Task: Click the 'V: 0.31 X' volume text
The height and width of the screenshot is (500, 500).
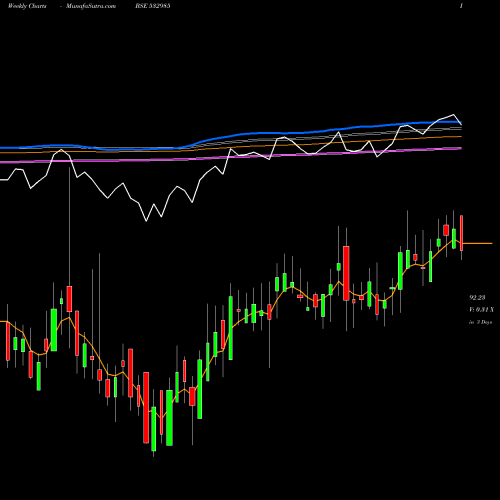Action: (x=481, y=310)
